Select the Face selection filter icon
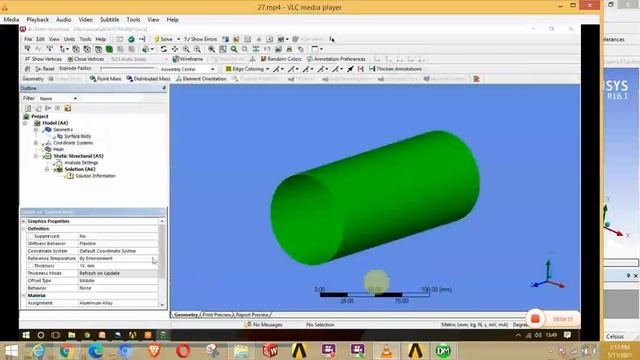 98,49
